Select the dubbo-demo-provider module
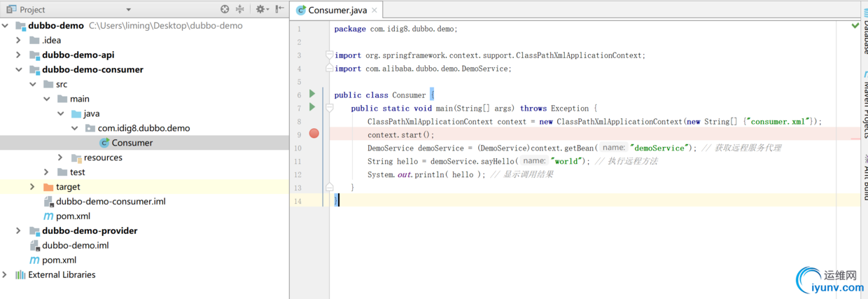 (x=90, y=230)
